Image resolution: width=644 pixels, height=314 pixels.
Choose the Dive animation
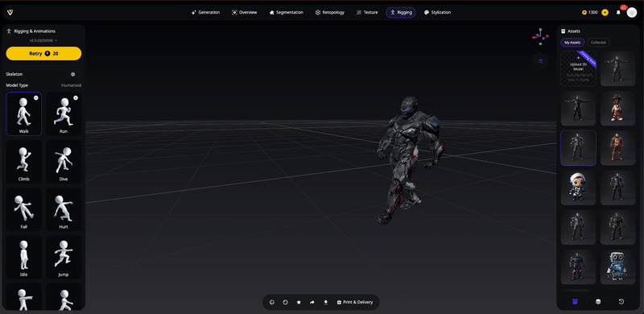(x=64, y=162)
